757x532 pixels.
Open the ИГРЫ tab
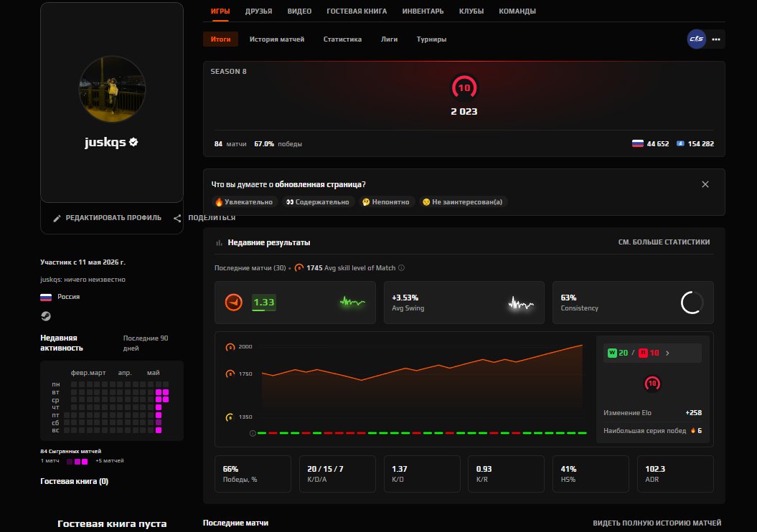tap(220, 11)
